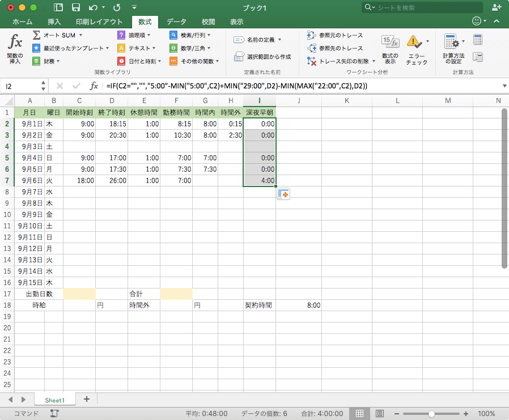Screen dimensions: 509x420
Task: Open the 印刷レイアウト tab
Action: 99,22
